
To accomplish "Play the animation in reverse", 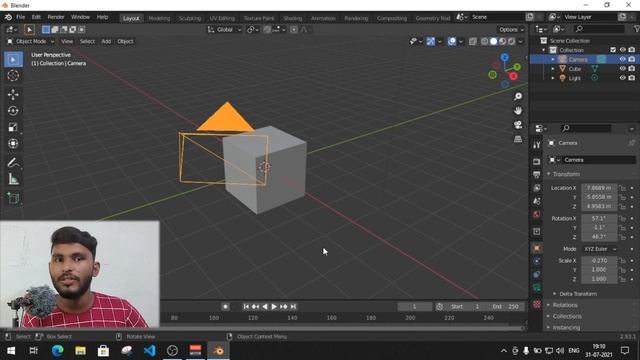I will 264,307.
